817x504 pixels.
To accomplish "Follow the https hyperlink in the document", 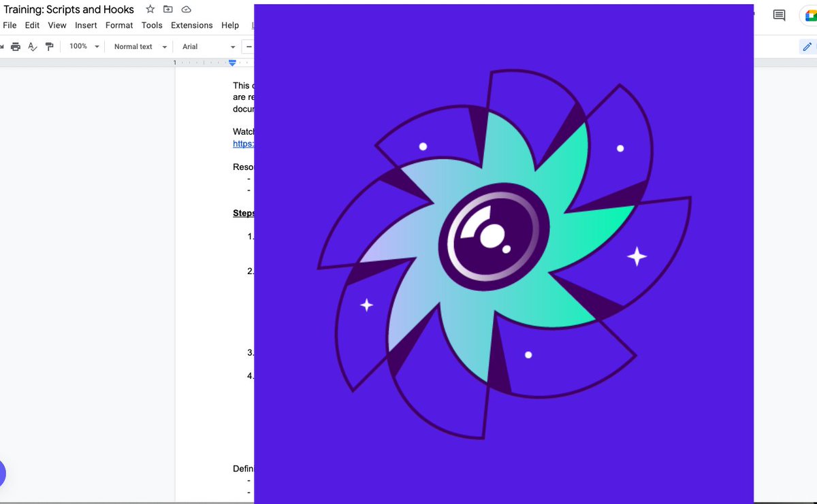I will click(242, 144).
